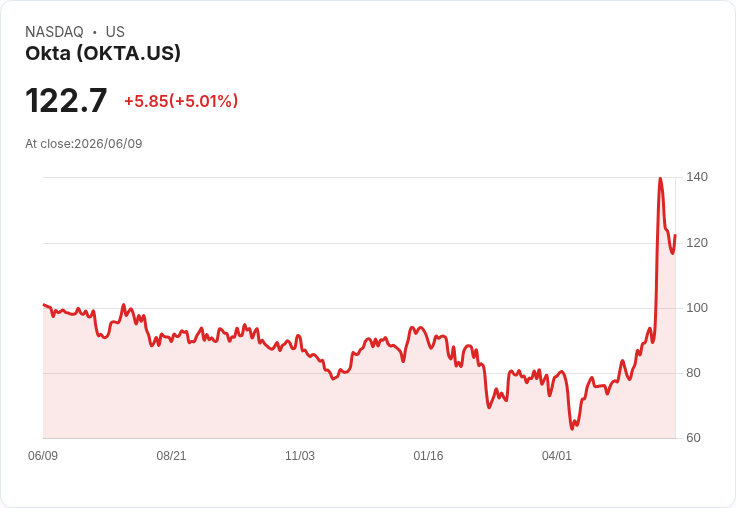Viewport: 736px width, 508px height.
Task: Click the +5.85(+5.01%) price change text
Action: click(x=181, y=101)
